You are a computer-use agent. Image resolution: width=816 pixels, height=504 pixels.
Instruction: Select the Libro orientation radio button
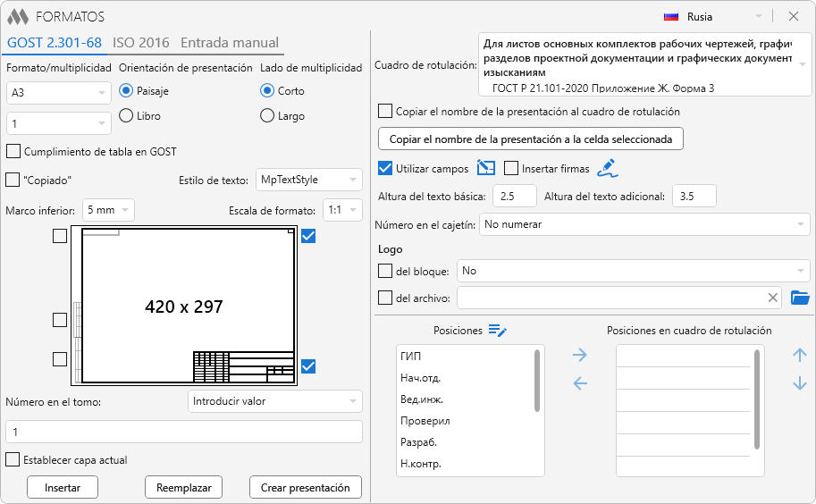(x=126, y=115)
